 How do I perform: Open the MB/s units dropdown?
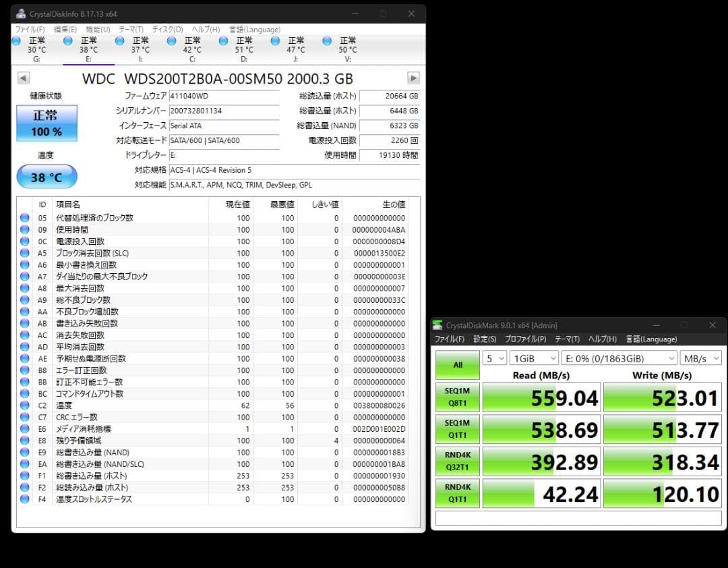coord(700,358)
